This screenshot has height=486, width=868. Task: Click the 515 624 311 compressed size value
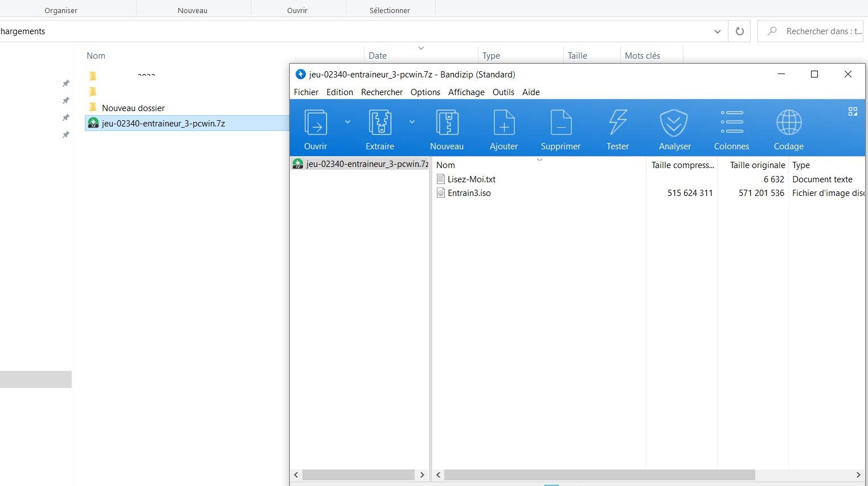(x=690, y=193)
